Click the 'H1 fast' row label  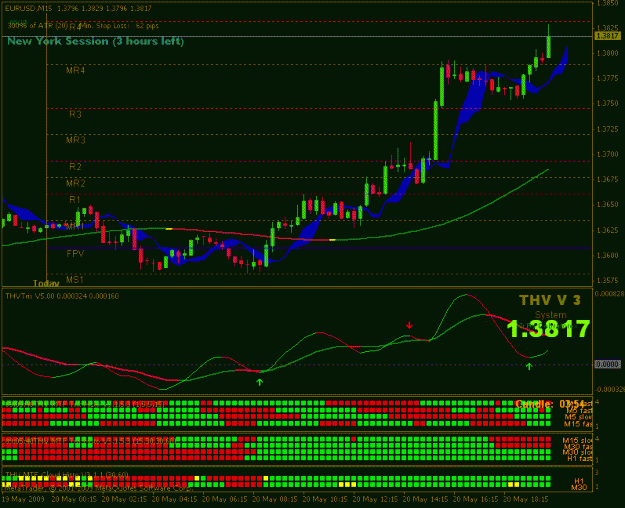[580, 459]
